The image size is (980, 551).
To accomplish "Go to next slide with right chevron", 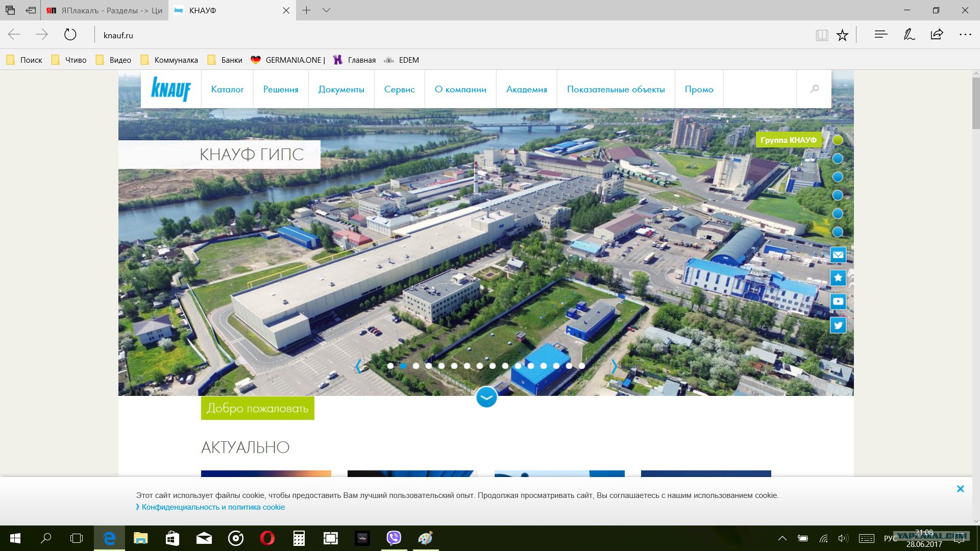I will tap(614, 366).
